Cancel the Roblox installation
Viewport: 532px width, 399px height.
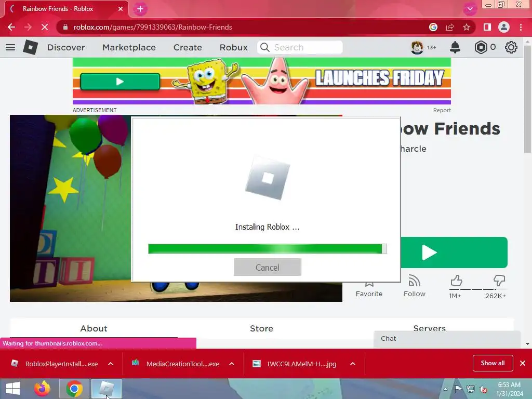(268, 268)
